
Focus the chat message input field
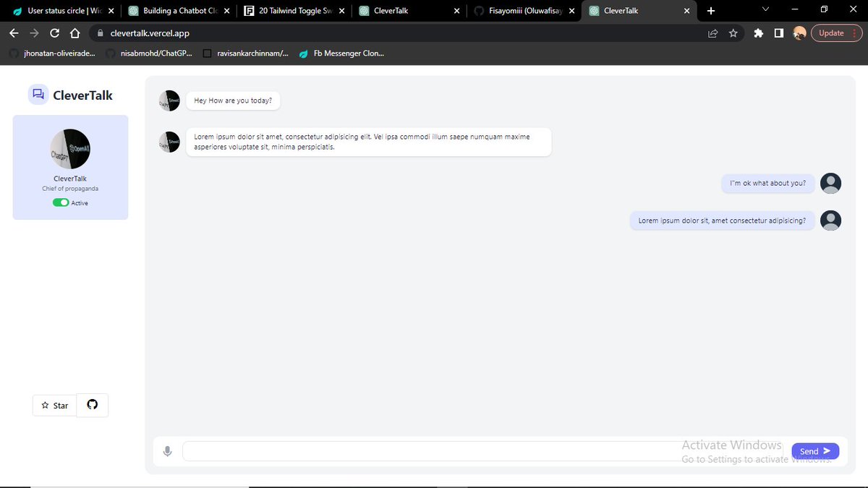482,451
